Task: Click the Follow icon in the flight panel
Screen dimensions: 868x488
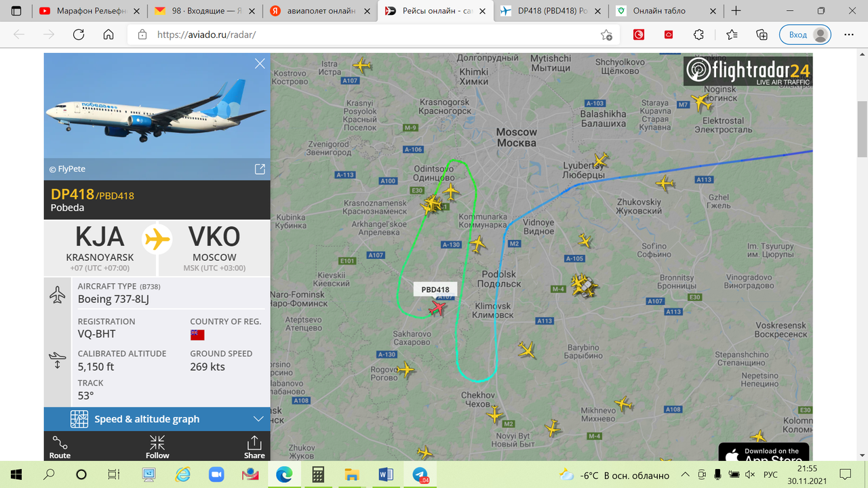Action: pyautogui.click(x=157, y=447)
